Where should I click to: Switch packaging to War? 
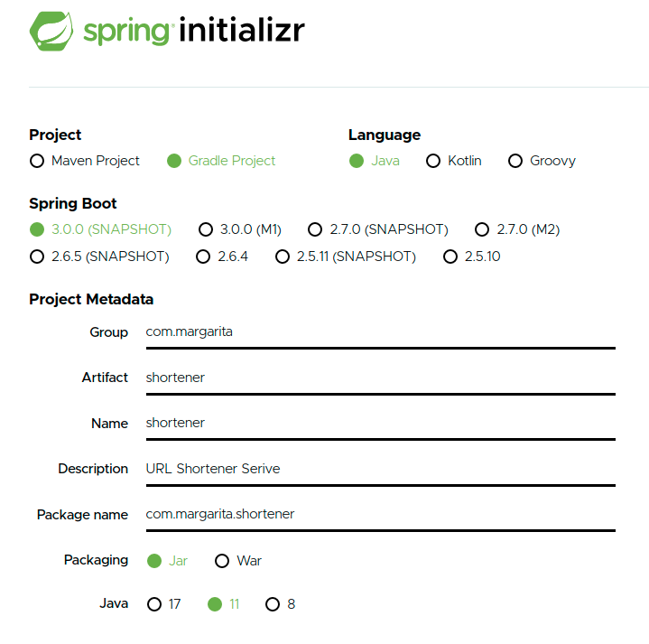point(222,562)
